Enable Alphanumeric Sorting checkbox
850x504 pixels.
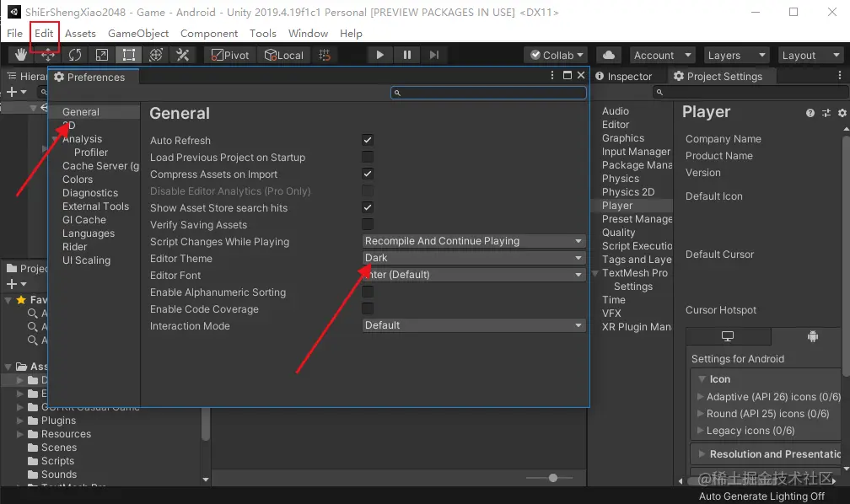click(x=368, y=292)
